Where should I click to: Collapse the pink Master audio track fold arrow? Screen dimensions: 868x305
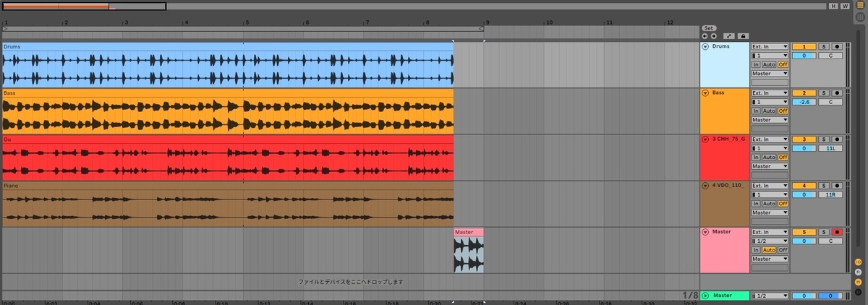705,232
